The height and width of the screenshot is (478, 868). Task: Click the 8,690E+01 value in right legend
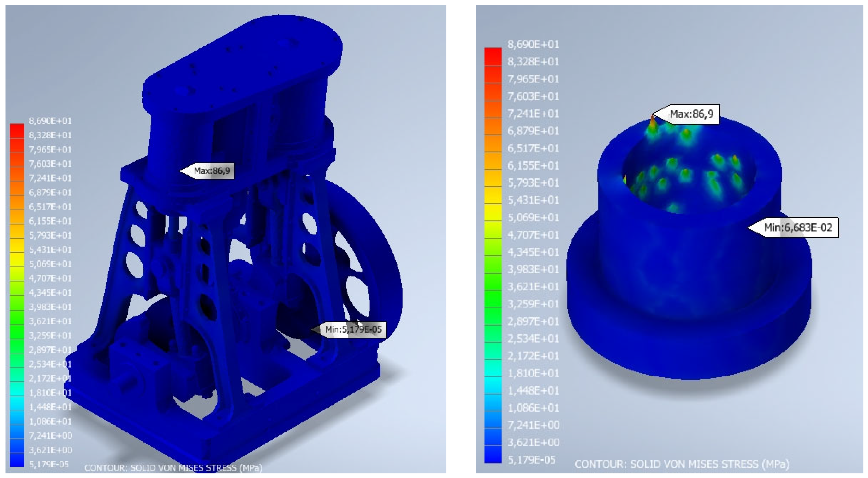[x=533, y=45]
